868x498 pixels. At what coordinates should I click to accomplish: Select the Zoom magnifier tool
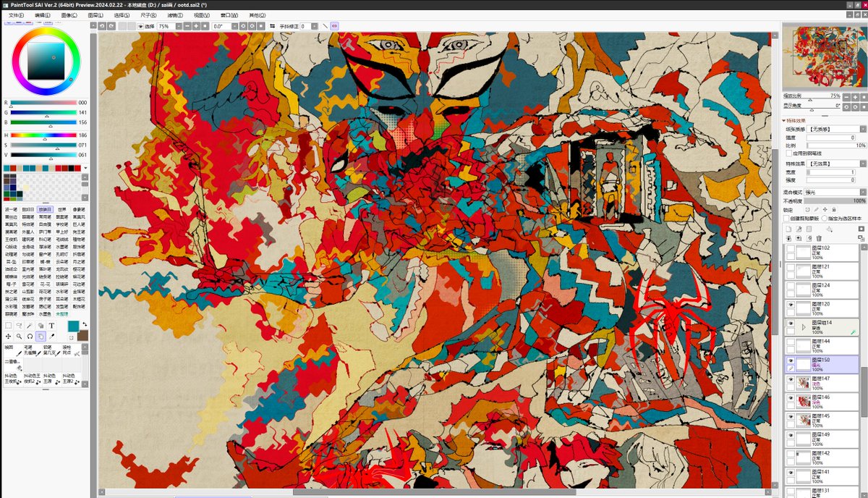[x=19, y=337]
